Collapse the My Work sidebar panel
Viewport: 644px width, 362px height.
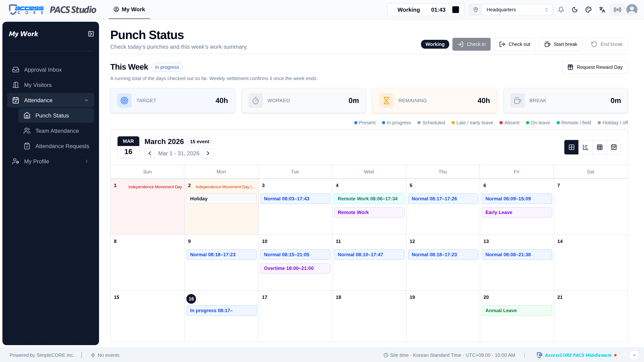(91, 34)
